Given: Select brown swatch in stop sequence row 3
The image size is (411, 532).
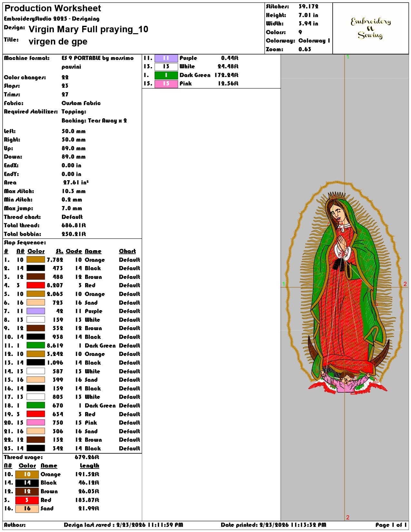Looking at the screenshot, I should coord(36,277).
